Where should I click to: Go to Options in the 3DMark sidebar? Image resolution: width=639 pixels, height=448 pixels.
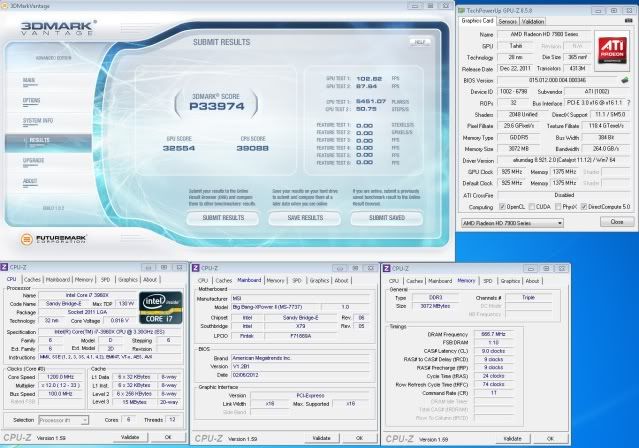pyautogui.click(x=31, y=101)
